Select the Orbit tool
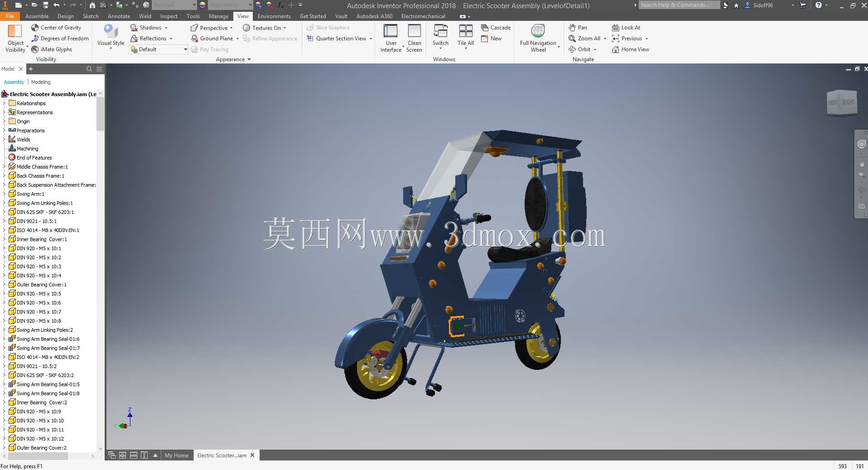Image resolution: width=868 pixels, height=470 pixels. pos(580,49)
